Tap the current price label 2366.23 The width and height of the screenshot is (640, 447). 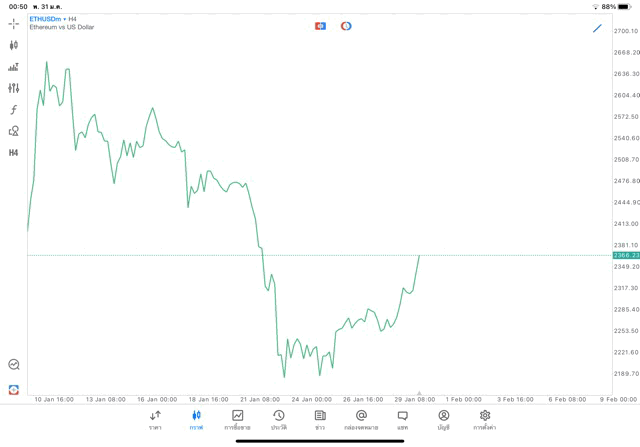626,256
